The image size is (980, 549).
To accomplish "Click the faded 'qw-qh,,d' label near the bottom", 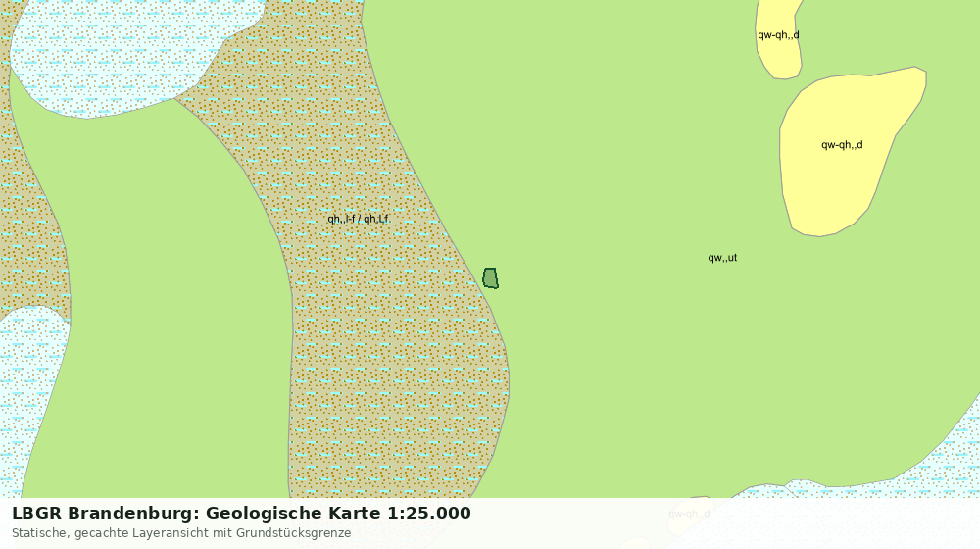I will [689, 514].
